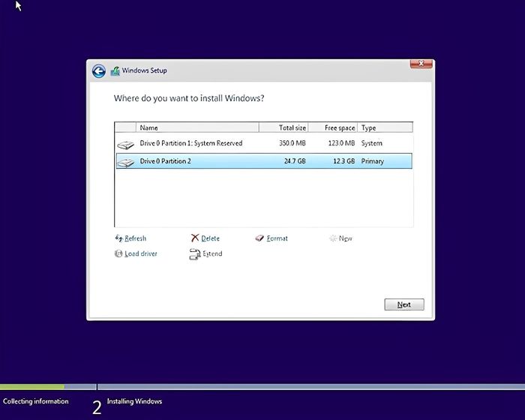Sort partitions by the Total size header
This screenshot has width=525, height=420.
(283, 127)
